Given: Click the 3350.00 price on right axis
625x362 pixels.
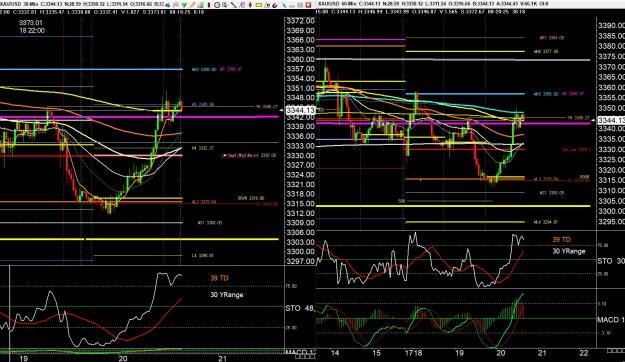Looking at the screenshot, I should 611,108.
